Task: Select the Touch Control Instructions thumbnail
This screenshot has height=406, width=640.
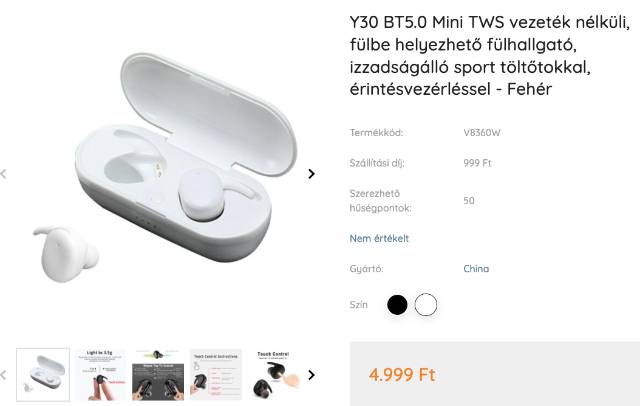Action: click(216, 375)
